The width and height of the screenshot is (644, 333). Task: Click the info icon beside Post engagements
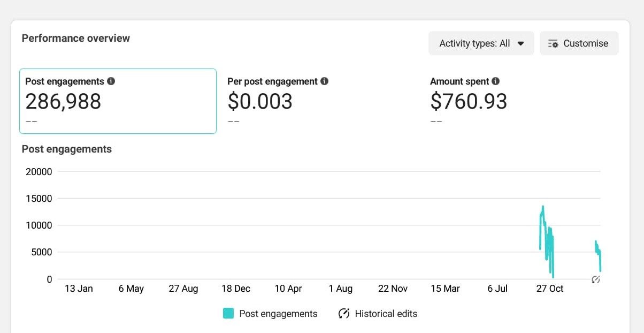pyautogui.click(x=111, y=81)
